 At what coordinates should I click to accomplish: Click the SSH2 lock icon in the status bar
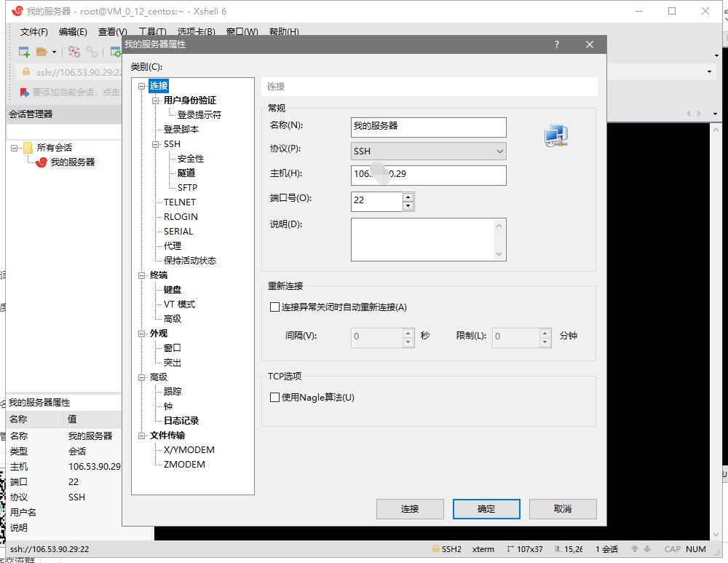436,548
